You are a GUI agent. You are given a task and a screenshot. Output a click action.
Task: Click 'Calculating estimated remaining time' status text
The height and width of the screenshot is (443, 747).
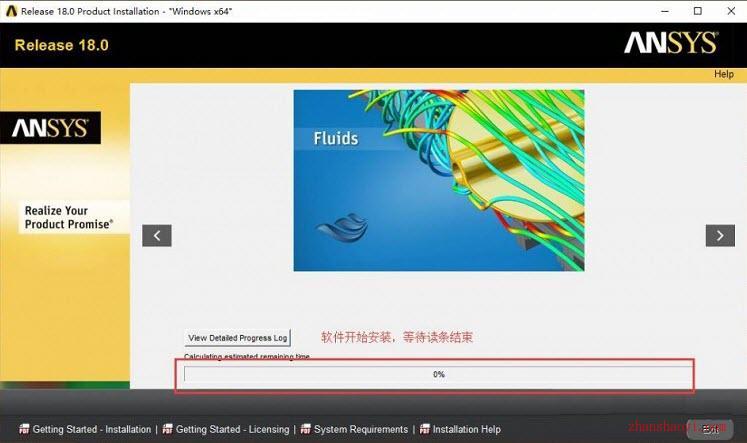[x=247, y=356]
